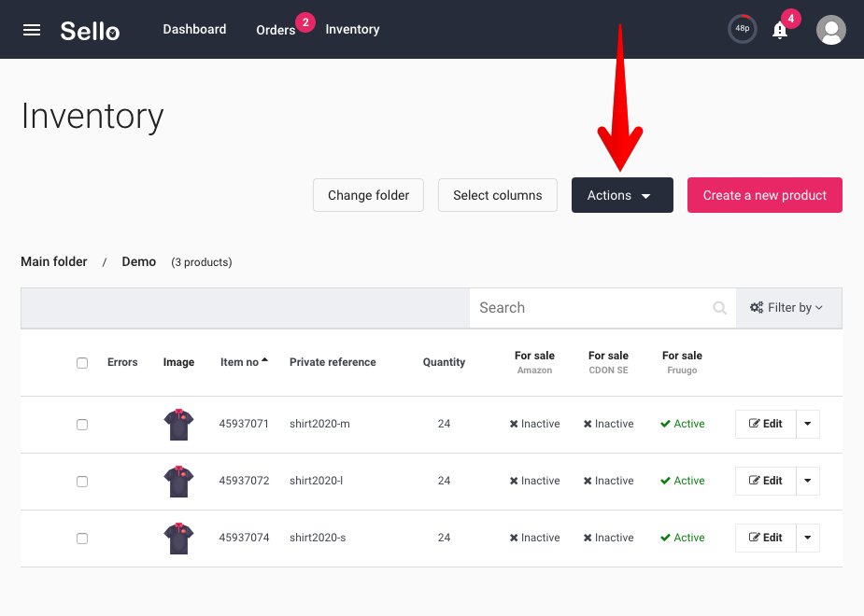This screenshot has height=616, width=864.
Task: Click the 48p circular progress indicator
Action: [743, 29]
